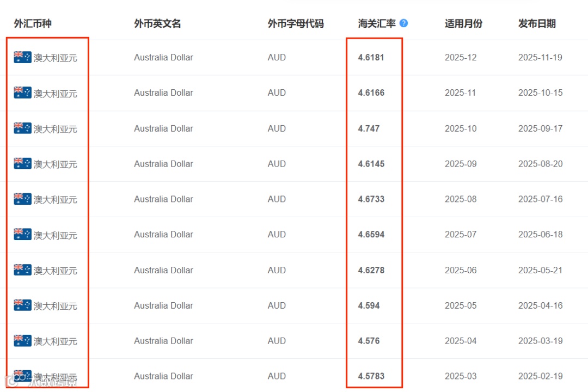Click the 发布日期 column header
Screen dimensions: 588x392
(x=537, y=23)
